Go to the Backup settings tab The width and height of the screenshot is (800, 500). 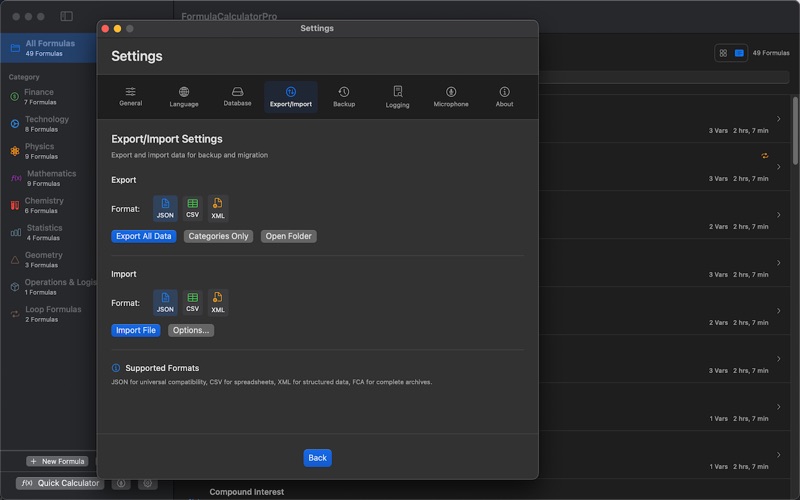click(344, 96)
